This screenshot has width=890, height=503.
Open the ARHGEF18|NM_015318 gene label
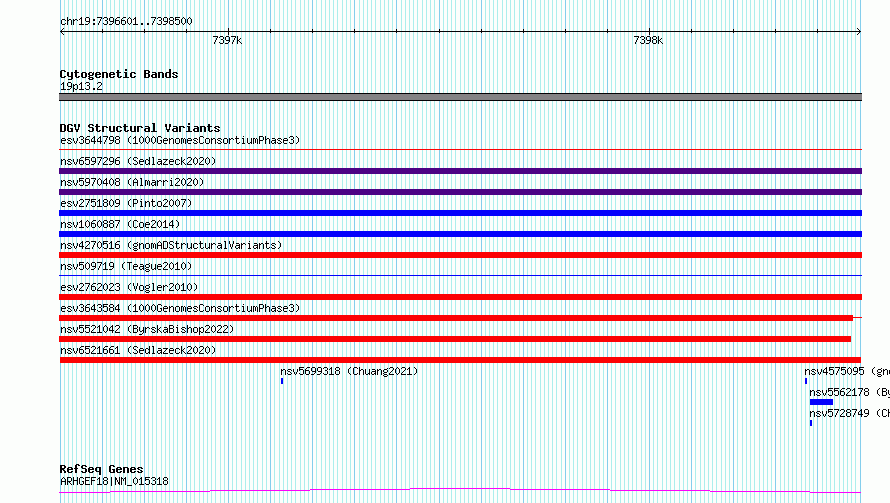pyautogui.click(x=114, y=481)
